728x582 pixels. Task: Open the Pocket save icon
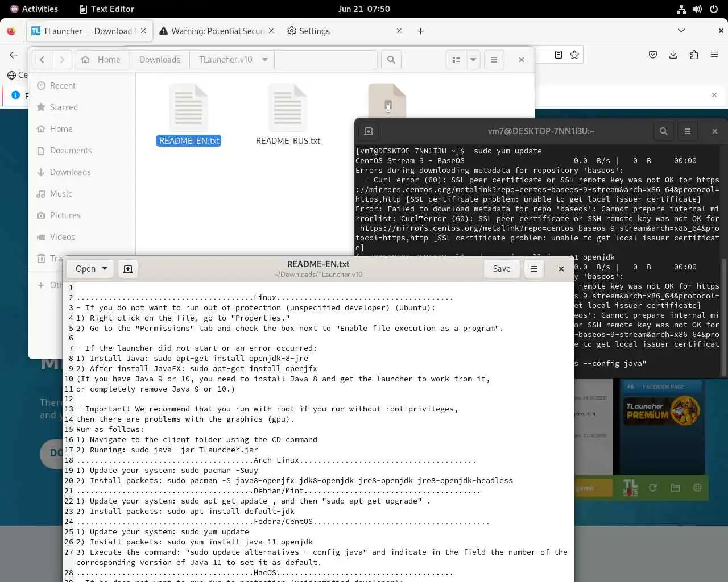point(653,55)
